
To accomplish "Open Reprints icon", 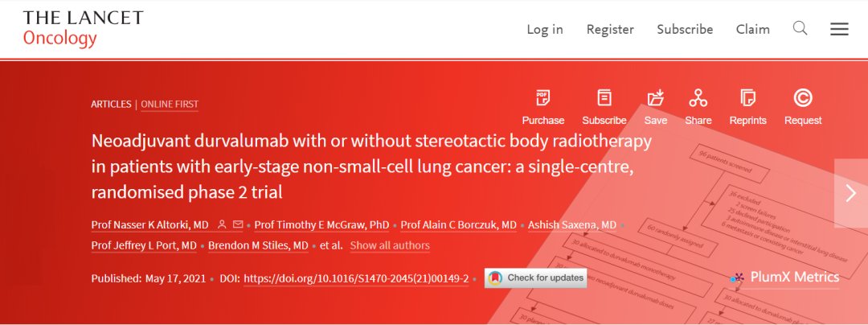I will tap(748, 98).
